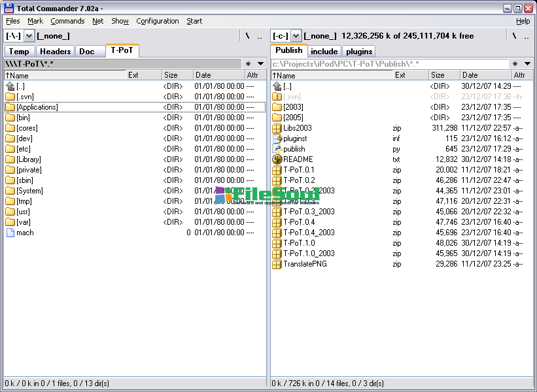This screenshot has height=392, width=537.
Task: Switch to the plugins tab
Action: point(358,52)
